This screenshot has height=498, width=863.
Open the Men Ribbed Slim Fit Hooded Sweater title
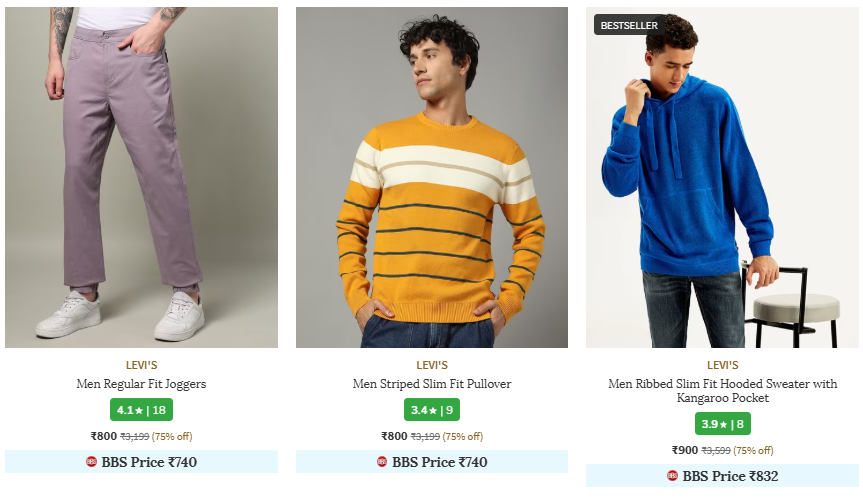[x=722, y=391]
